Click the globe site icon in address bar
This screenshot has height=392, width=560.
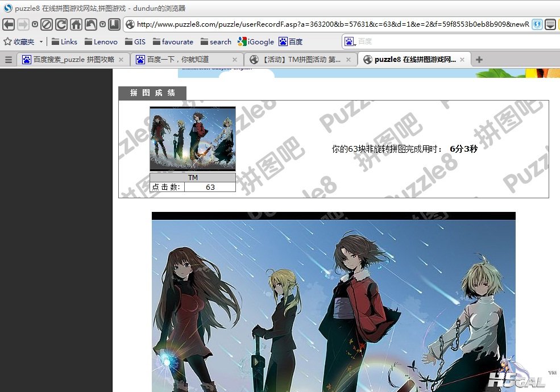[x=130, y=24]
